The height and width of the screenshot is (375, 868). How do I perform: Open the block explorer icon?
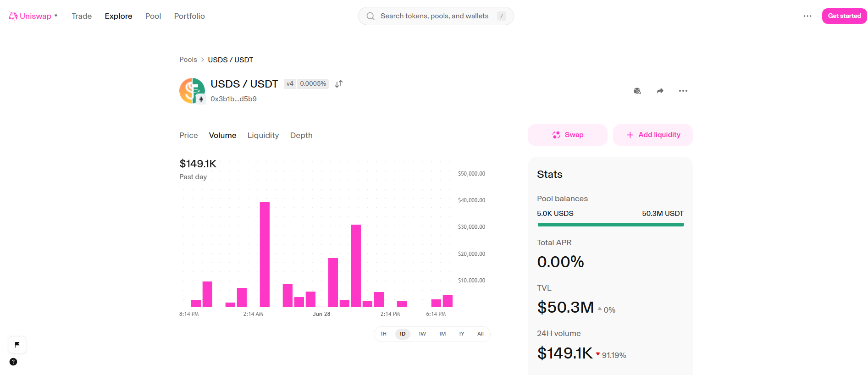(x=637, y=91)
